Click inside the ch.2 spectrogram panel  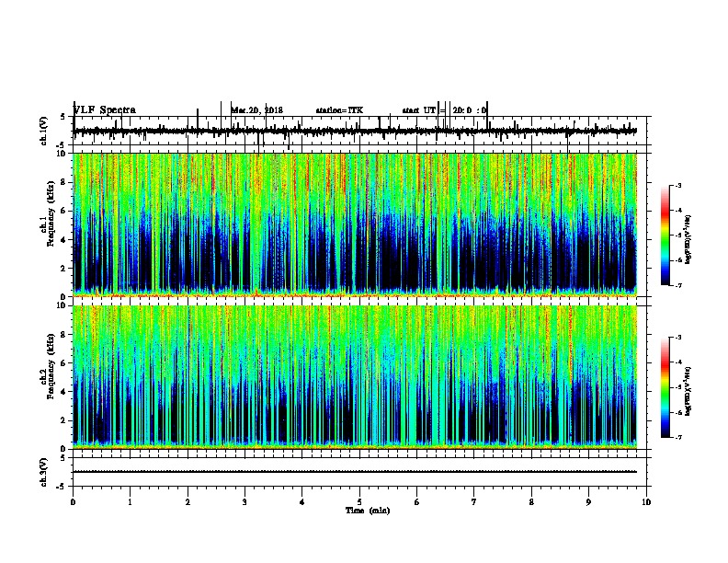[355, 377]
